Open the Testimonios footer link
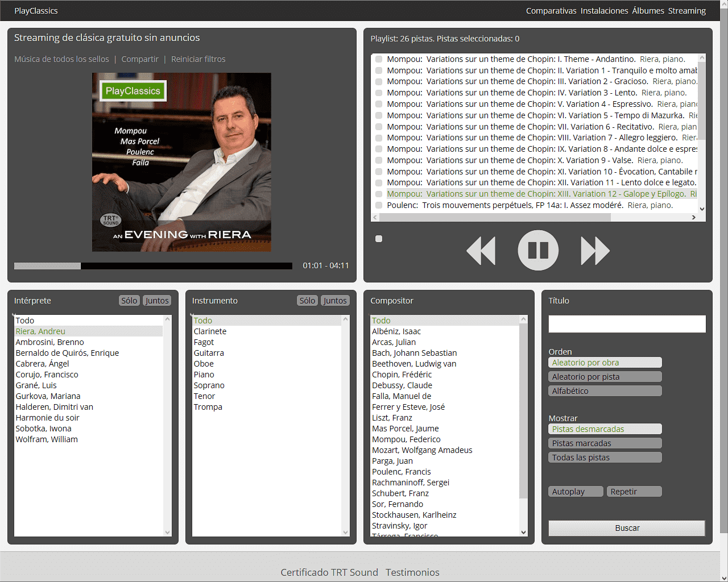This screenshot has height=582, width=728. click(x=412, y=572)
